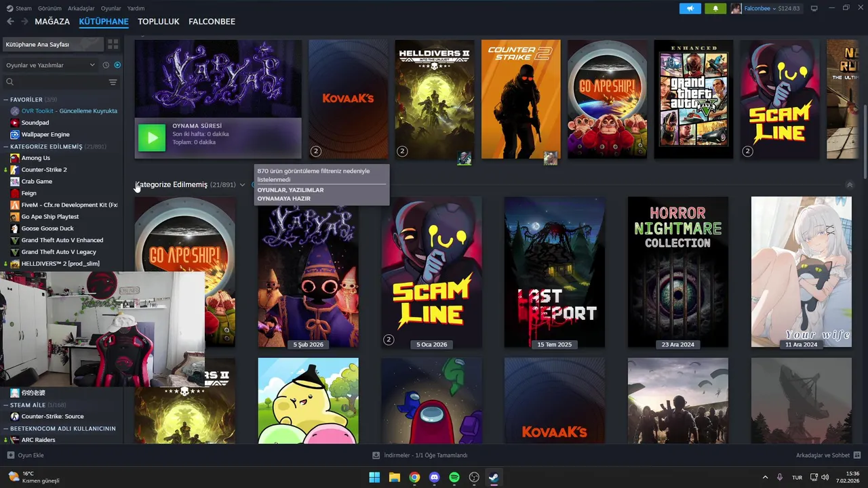Go forward with the right arrow
This screenshot has height=488, width=868.
click(24, 22)
